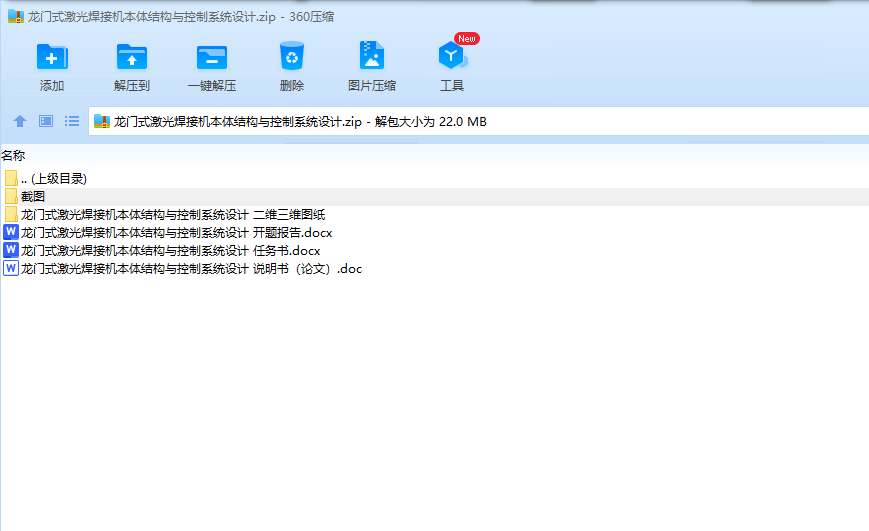Image resolution: width=869 pixels, height=531 pixels.
Task: Click the window title text ending 360压缩
Action: pos(181,17)
